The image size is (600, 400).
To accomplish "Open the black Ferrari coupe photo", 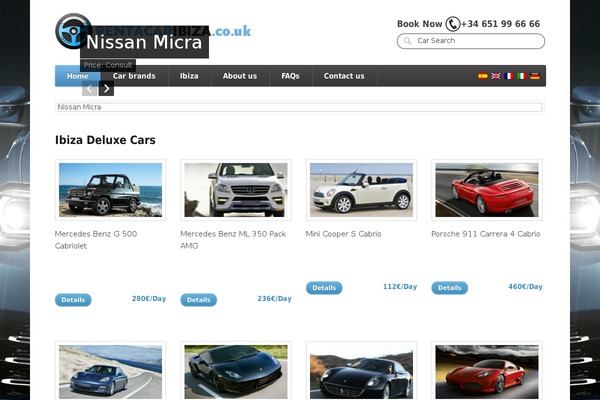I will point(362,371).
